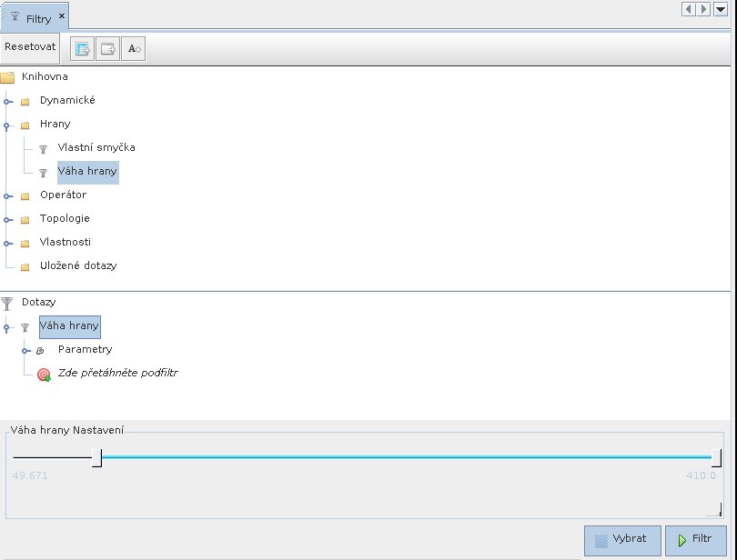Select the Dotazy root node
The image size is (737, 560).
(x=38, y=302)
